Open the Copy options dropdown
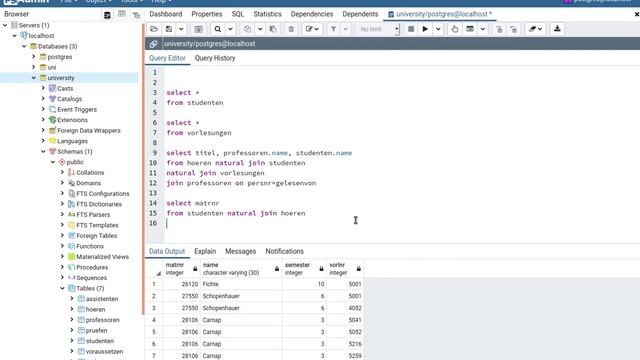Image resolution: width=640 pixels, height=360 pixels. (260, 29)
